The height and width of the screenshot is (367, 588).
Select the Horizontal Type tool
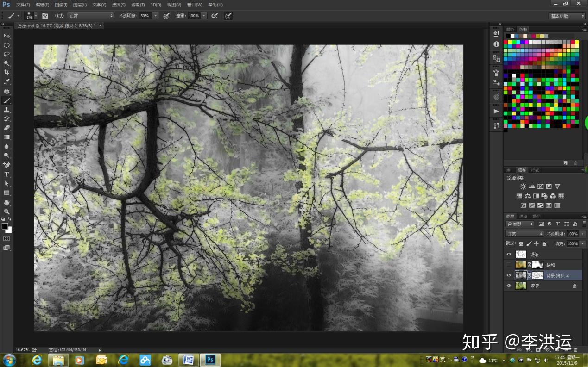(x=6, y=174)
